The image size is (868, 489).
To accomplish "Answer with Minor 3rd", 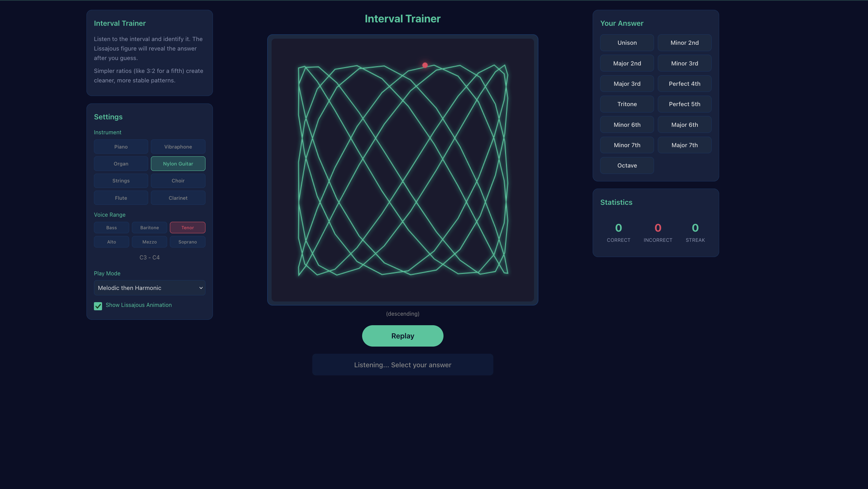I will point(685,63).
